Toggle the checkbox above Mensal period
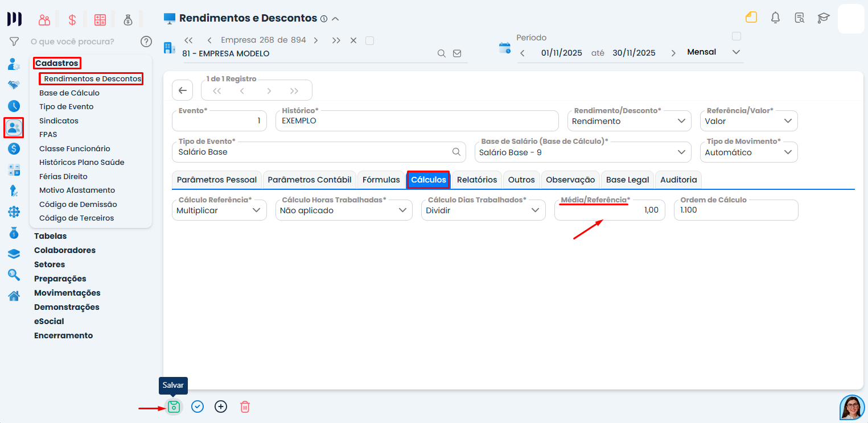The height and width of the screenshot is (423, 868). (736, 36)
